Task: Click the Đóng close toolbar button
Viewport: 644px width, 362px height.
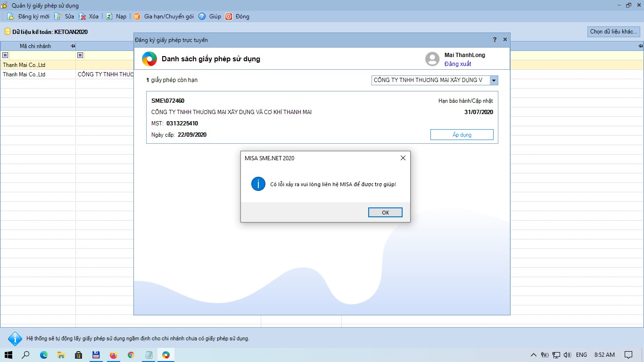Action: pyautogui.click(x=237, y=16)
